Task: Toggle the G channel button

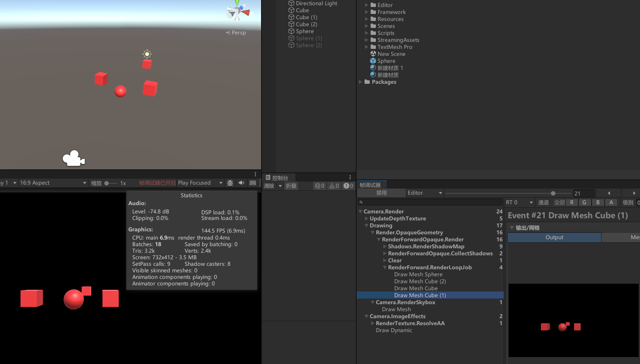Action: pos(585,203)
